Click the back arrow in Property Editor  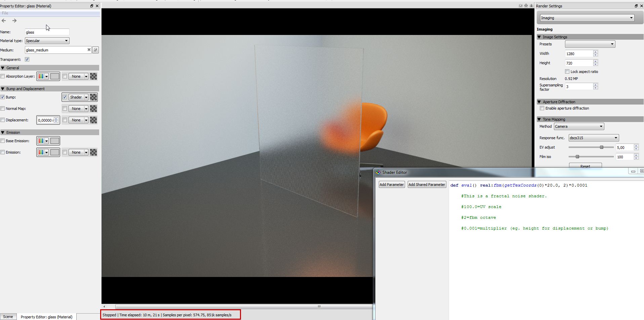tap(4, 21)
